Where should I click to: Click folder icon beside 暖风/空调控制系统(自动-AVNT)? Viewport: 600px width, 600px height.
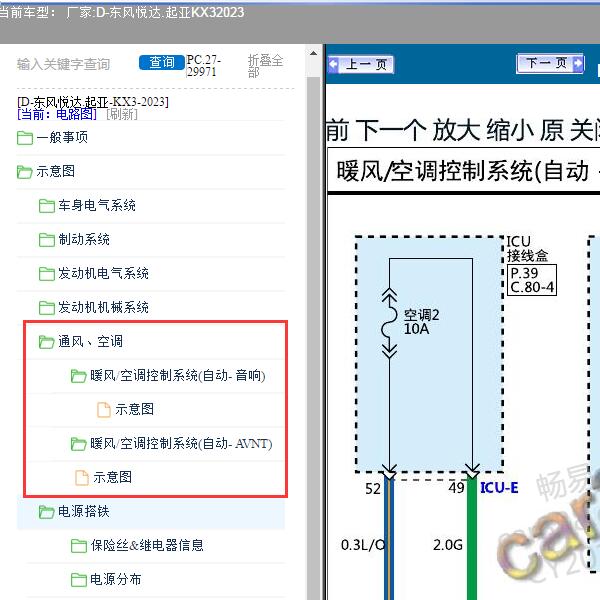[x=78, y=444]
